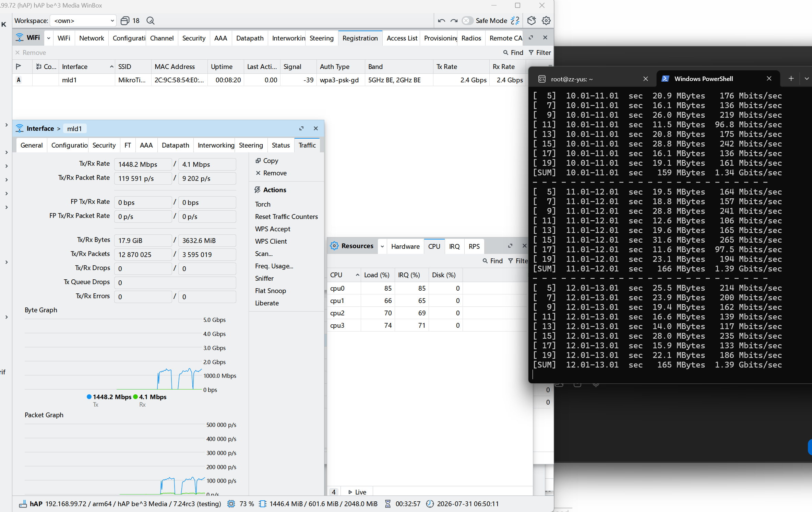Click the Signal column header
Viewport: 812px width, 512px height.
click(x=298, y=67)
